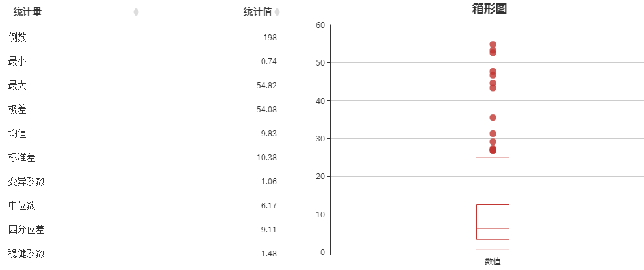Click the 极差 table row
The height and width of the screenshot is (270, 644).
pyautogui.click(x=142, y=110)
